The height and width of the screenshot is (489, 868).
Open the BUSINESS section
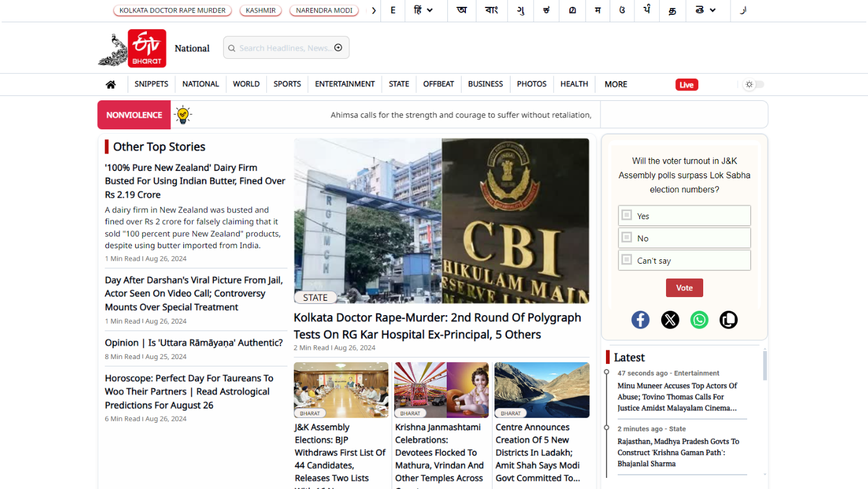[486, 84]
